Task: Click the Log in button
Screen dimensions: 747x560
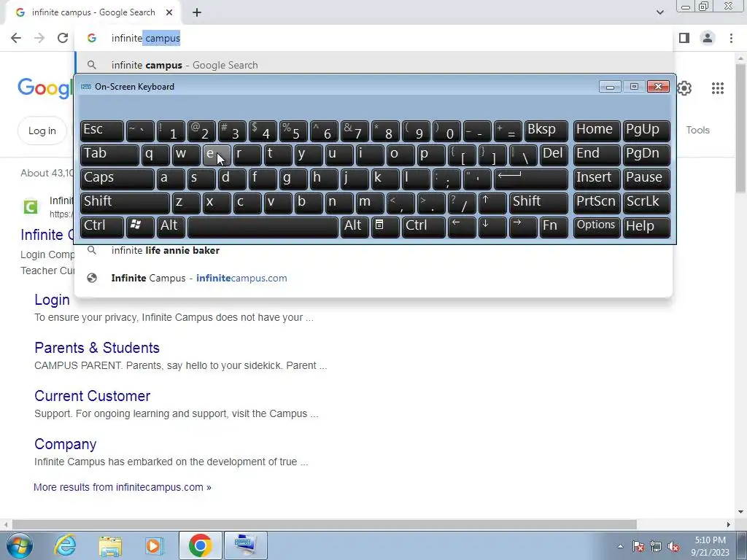Action: pyautogui.click(x=42, y=131)
